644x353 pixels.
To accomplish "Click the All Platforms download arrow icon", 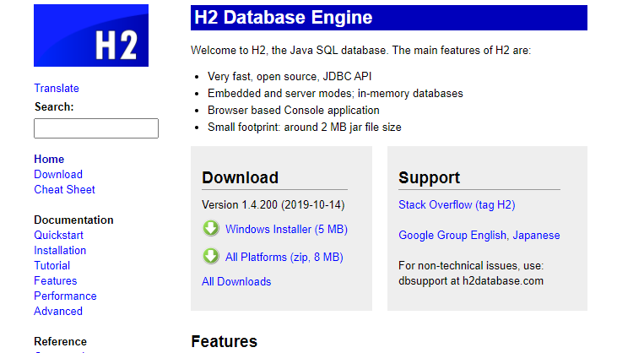I will coord(211,256).
